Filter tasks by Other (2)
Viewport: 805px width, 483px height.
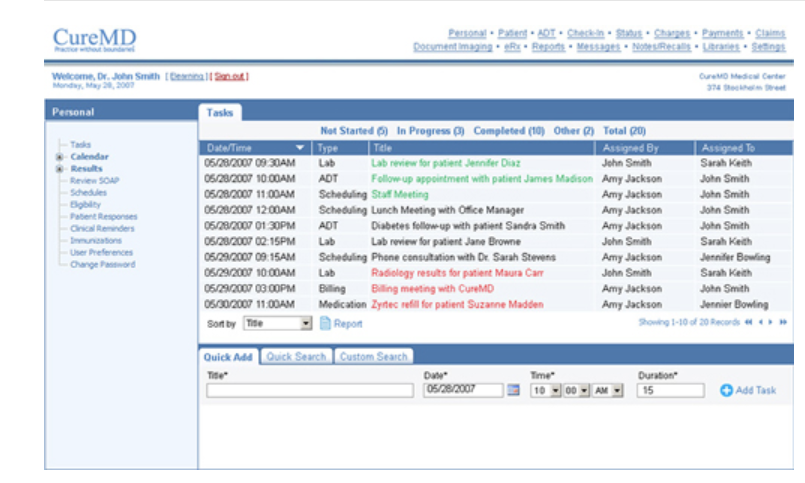click(573, 131)
